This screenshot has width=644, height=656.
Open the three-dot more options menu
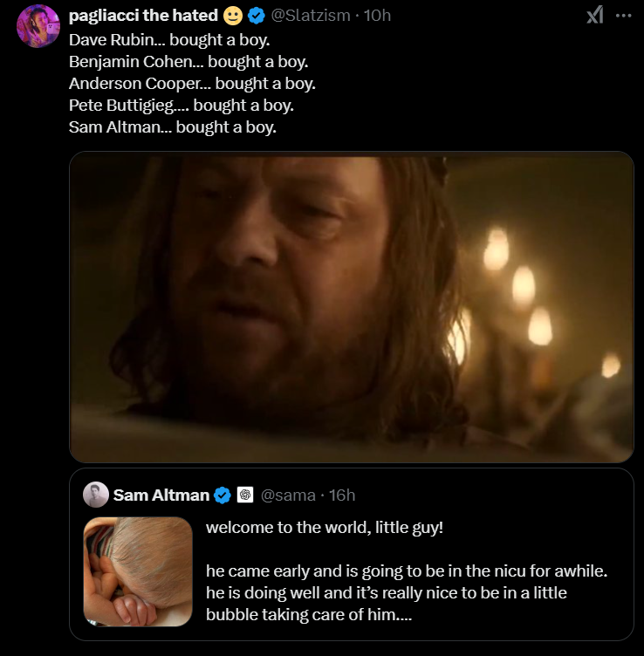624,16
